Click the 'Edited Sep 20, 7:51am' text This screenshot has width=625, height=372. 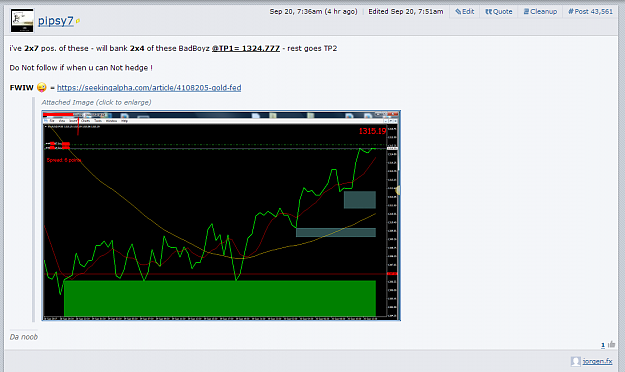coord(406,12)
